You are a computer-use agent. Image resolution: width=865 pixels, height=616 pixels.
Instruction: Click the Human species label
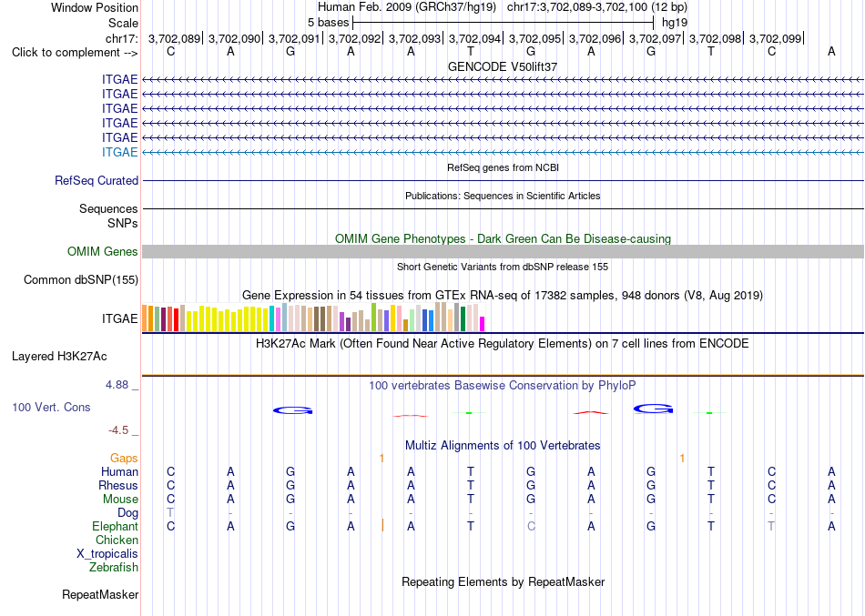coord(119,472)
